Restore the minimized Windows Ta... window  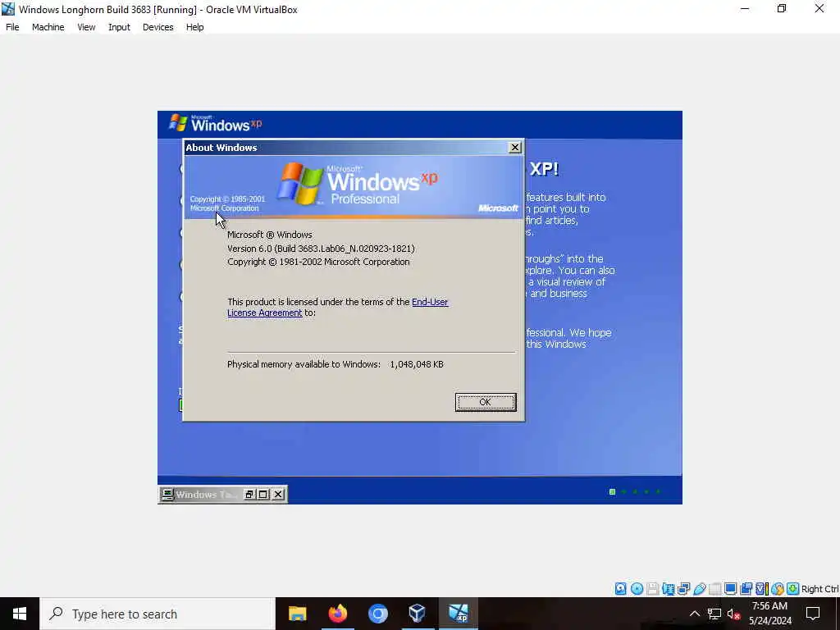(x=249, y=495)
